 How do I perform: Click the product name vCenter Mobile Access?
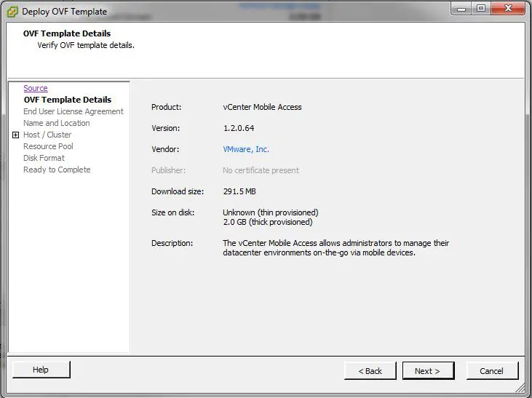pos(262,107)
